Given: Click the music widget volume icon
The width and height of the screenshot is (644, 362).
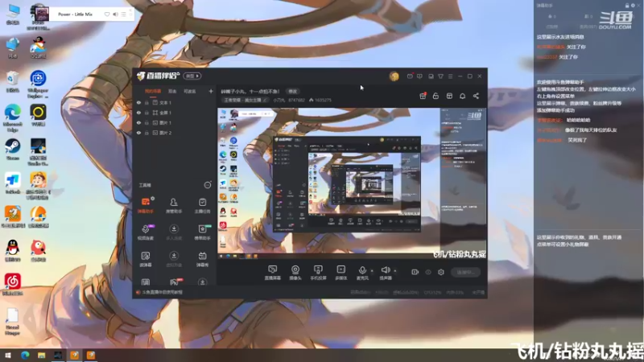Looking at the screenshot, I should pyautogui.click(x=115, y=14).
